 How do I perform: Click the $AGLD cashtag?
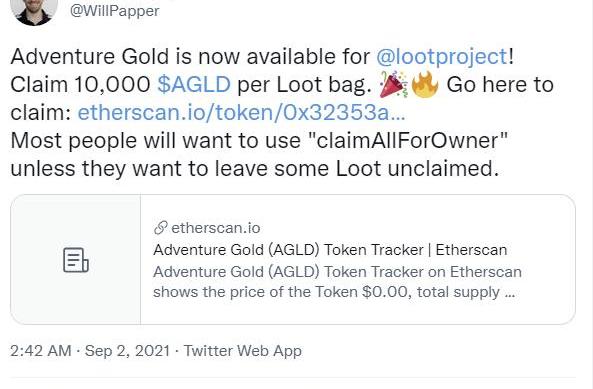pyautogui.click(x=194, y=84)
